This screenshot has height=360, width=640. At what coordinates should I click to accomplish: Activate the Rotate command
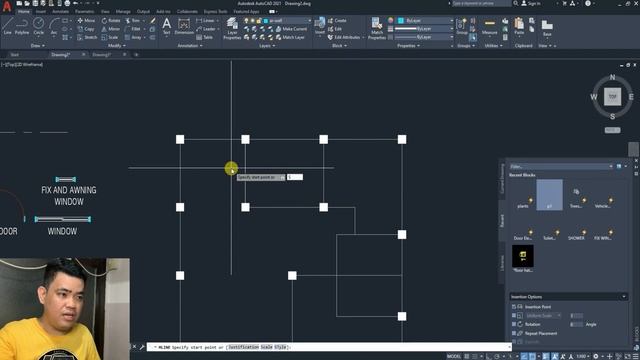pyautogui.click(x=111, y=20)
